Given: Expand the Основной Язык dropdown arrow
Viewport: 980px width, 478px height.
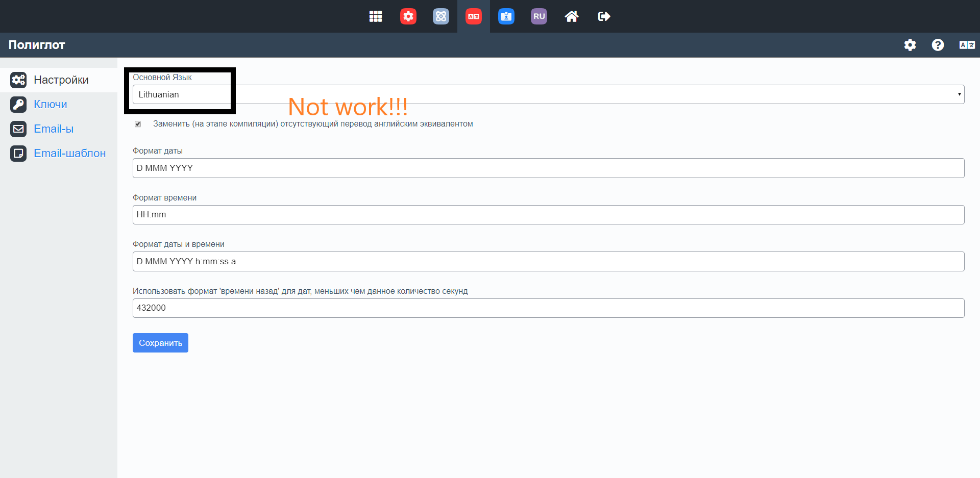Looking at the screenshot, I should [x=959, y=94].
